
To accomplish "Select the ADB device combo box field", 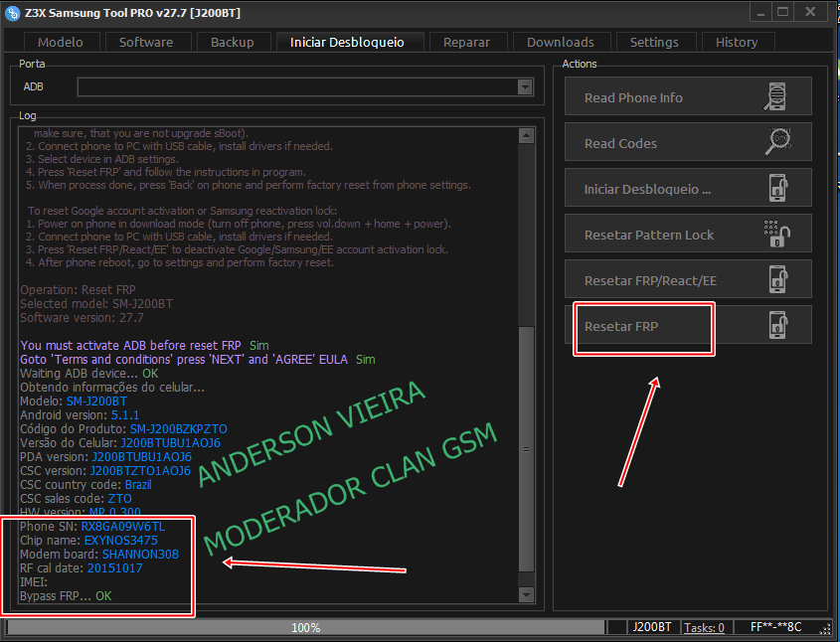I will tap(305, 86).
